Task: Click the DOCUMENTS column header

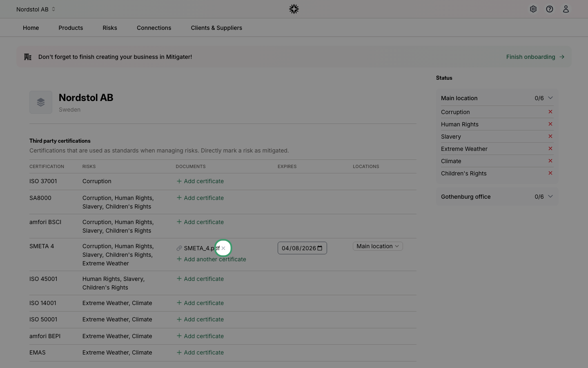Action: (191, 166)
